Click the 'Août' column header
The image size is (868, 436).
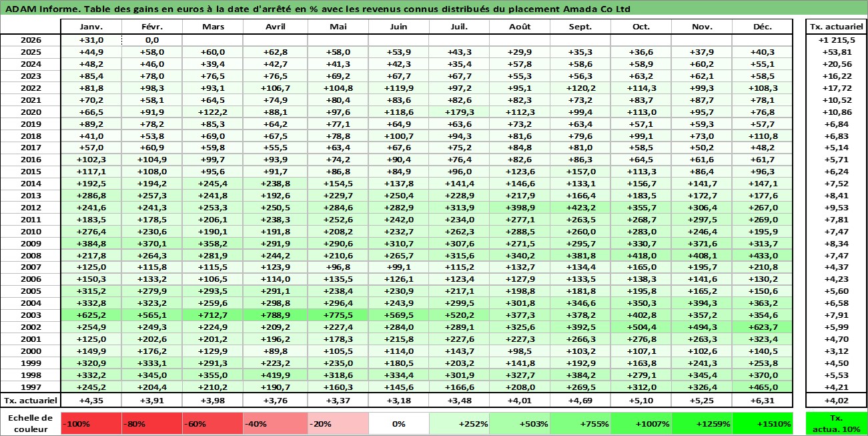519,27
